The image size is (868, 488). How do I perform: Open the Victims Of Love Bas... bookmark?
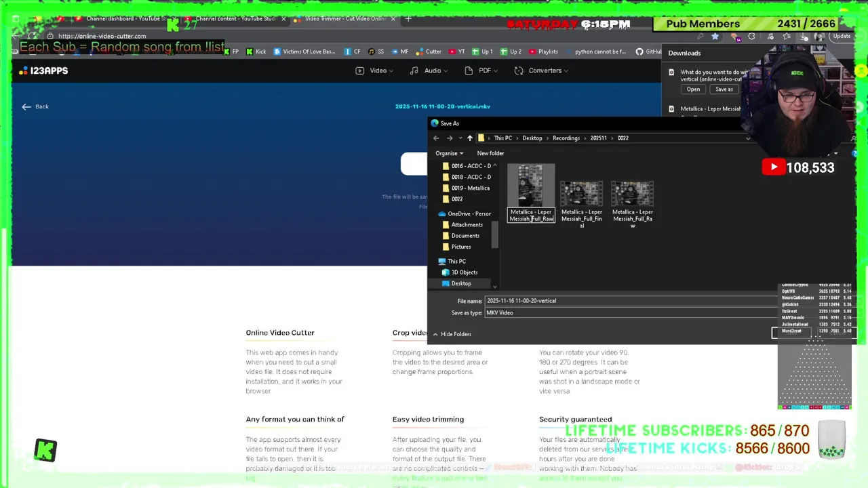[304, 52]
